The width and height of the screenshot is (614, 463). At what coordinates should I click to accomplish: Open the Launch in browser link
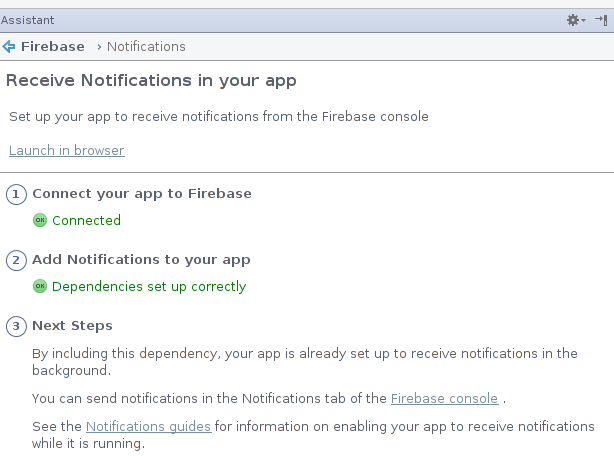point(67,150)
